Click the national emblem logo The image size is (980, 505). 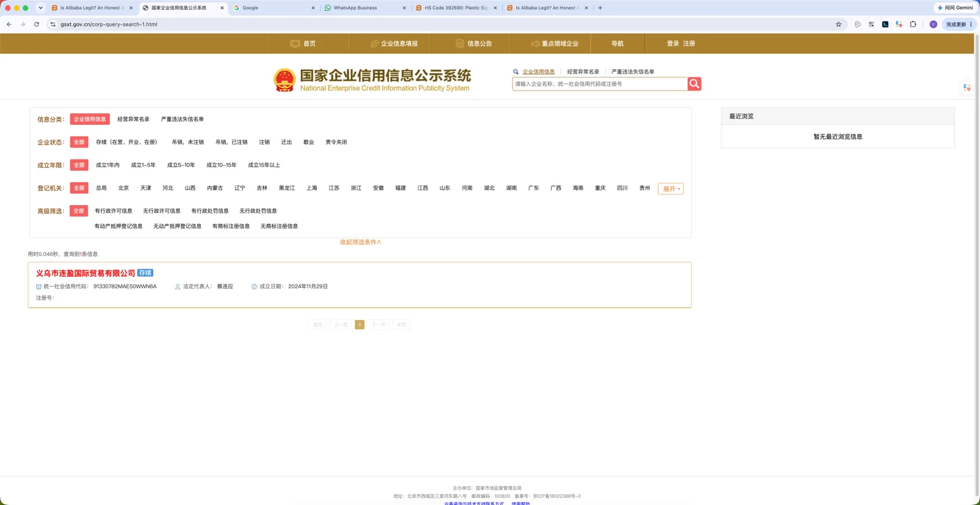pyautogui.click(x=284, y=80)
